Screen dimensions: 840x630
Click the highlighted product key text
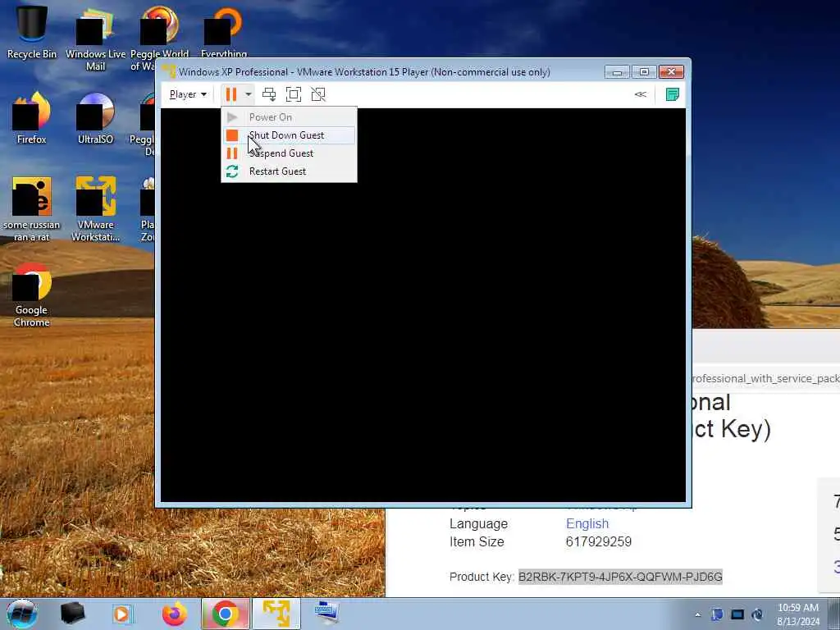pyautogui.click(x=620, y=577)
